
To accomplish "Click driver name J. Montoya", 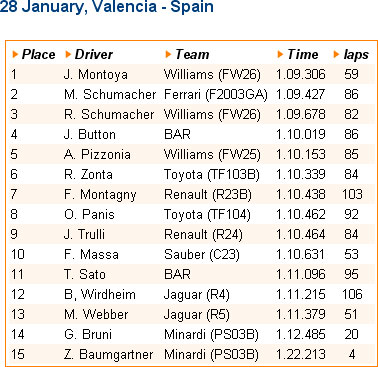I will pos(96,75).
